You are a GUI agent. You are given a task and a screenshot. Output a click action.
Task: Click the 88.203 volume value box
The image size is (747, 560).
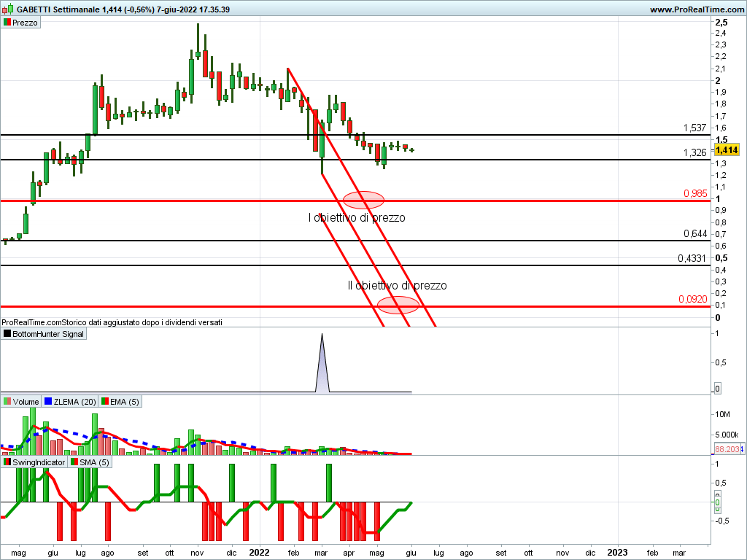tap(727, 450)
